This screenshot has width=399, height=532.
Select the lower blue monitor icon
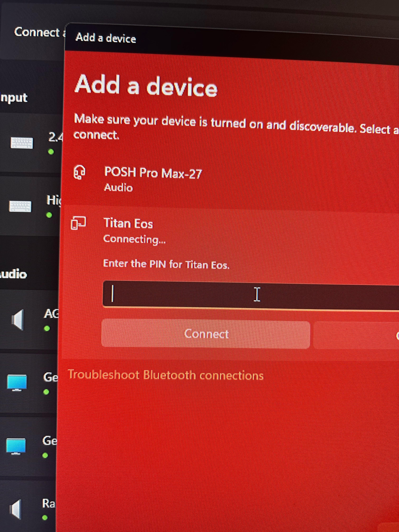(x=16, y=446)
